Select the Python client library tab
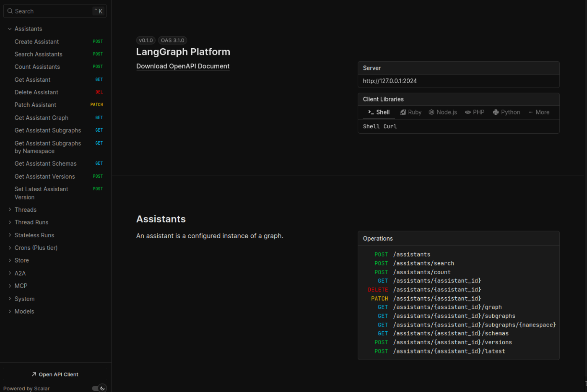Image resolution: width=587 pixels, height=392 pixels. pyautogui.click(x=506, y=112)
